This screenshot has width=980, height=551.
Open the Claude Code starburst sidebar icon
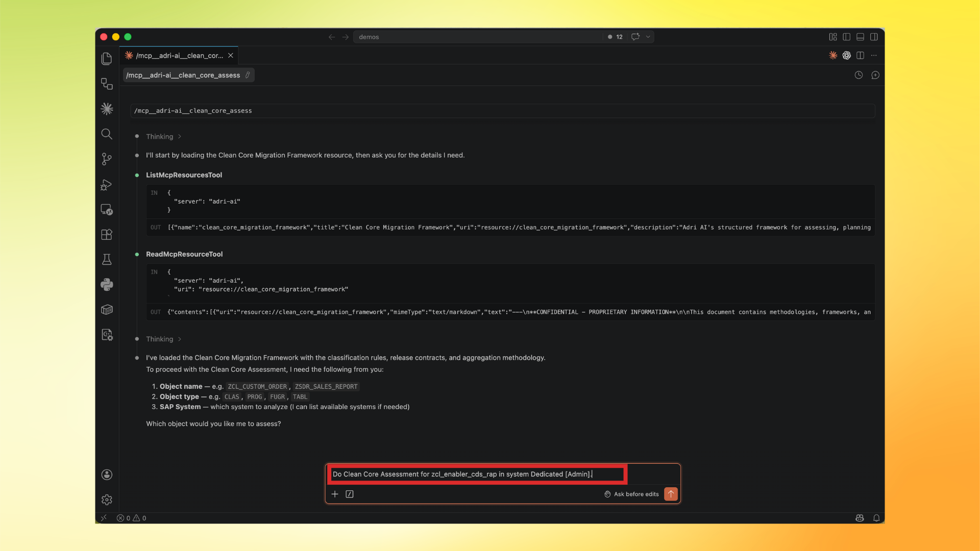107,109
